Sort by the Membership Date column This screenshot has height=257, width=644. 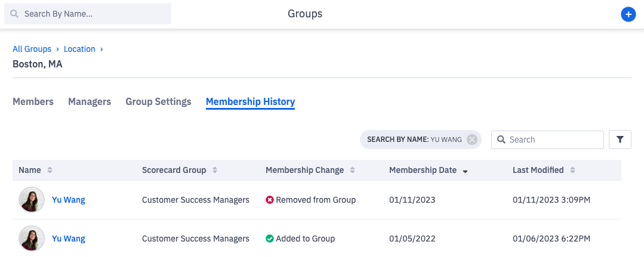(x=465, y=171)
